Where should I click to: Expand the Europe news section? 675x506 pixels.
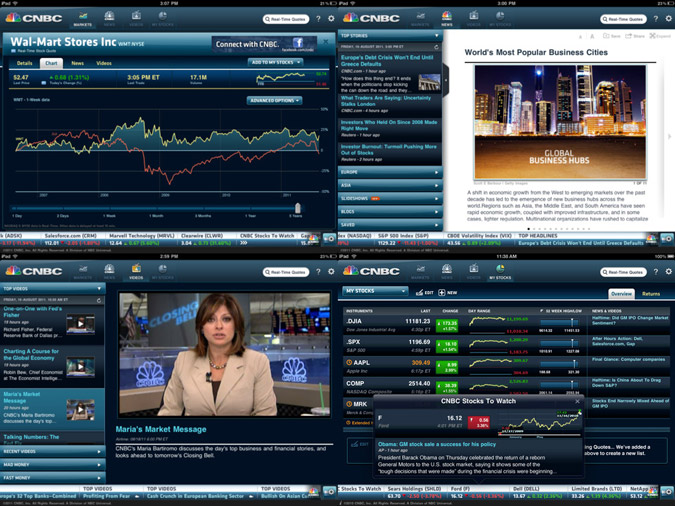pos(390,172)
